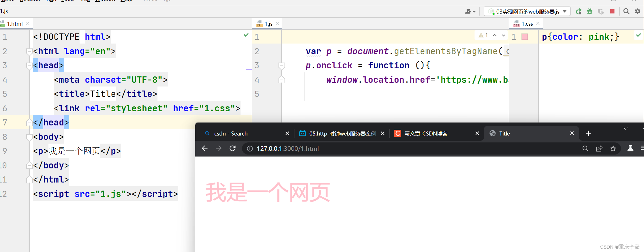Image resolution: width=644 pixels, height=252 pixels.
Task: Open IDE settings gear icon
Action: pos(638,11)
